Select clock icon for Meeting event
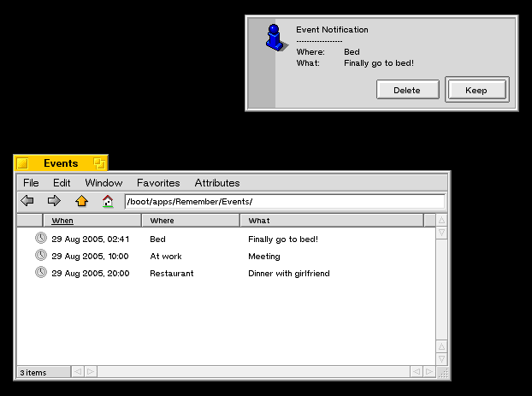The height and width of the screenshot is (396, 532). click(40, 256)
